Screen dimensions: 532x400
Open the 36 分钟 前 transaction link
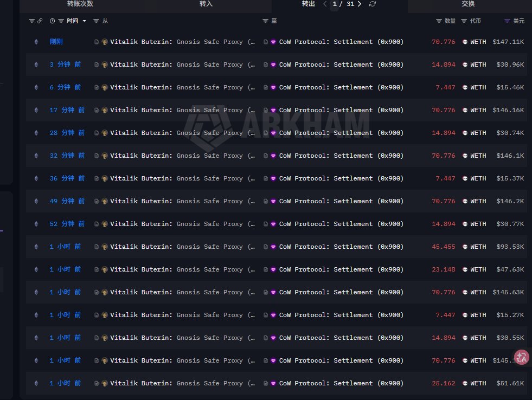pos(67,178)
